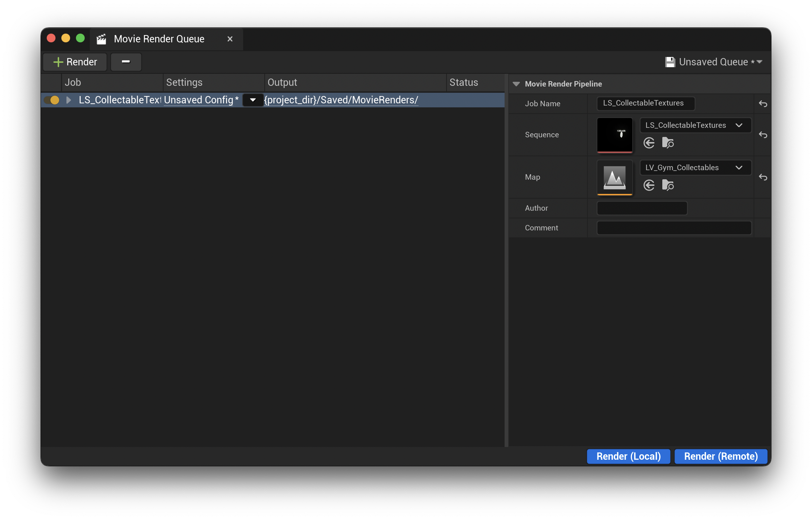812x520 pixels.
Task: Start rendering with Render (Remote)
Action: click(720, 456)
